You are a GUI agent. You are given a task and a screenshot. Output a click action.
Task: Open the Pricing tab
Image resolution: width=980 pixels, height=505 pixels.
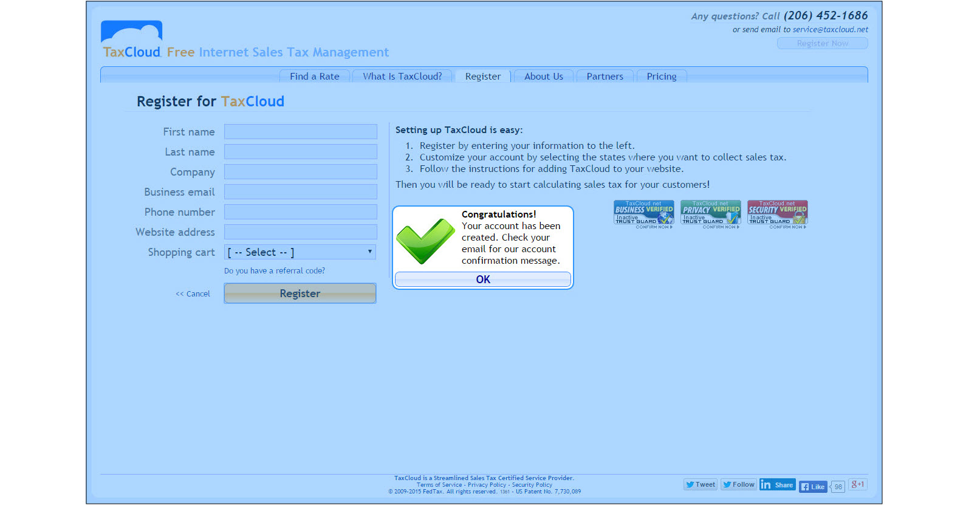(662, 77)
